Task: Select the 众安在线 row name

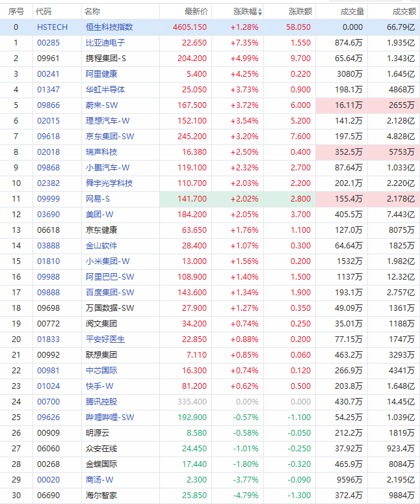Action: click(101, 448)
